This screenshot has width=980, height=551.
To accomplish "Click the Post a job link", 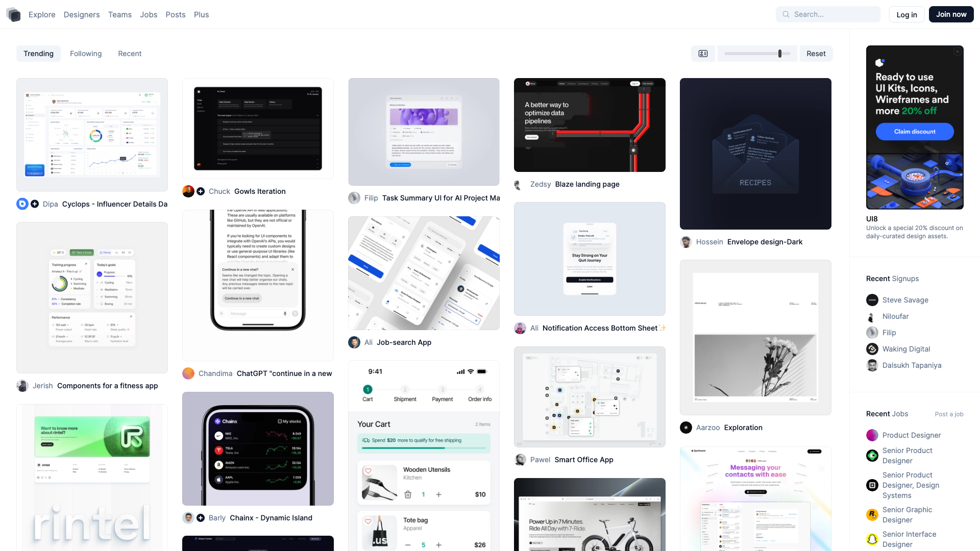I will click(949, 414).
